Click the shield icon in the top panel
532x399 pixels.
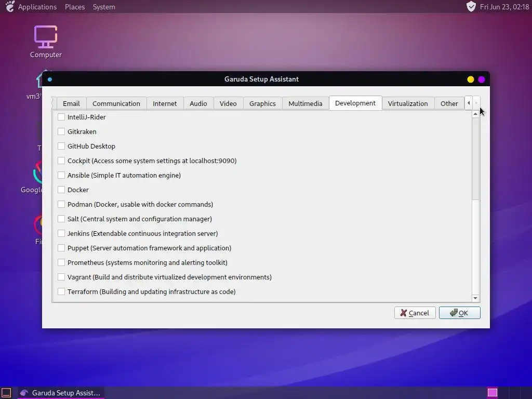tap(471, 6)
